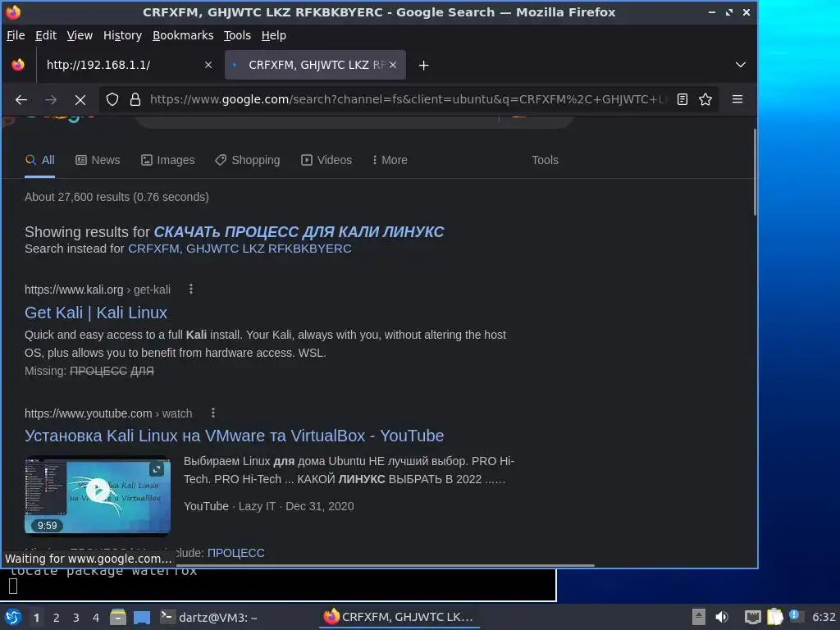Switch to workspace 4
Viewport: 840px width, 630px height.
[x=96, y=618]
